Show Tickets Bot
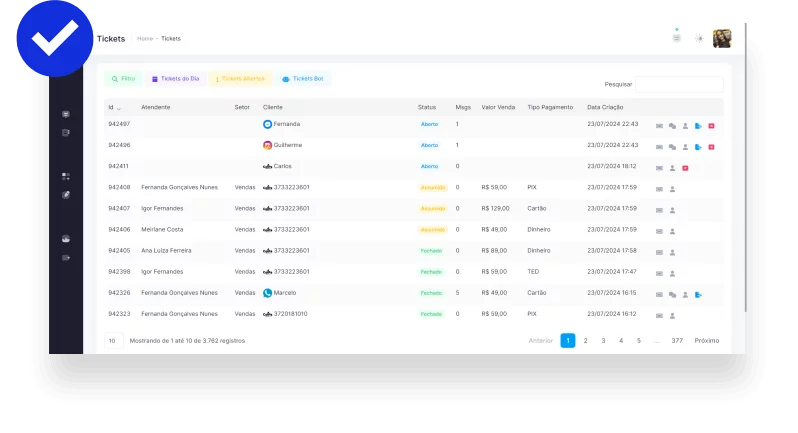 click(x=303, y=79)
